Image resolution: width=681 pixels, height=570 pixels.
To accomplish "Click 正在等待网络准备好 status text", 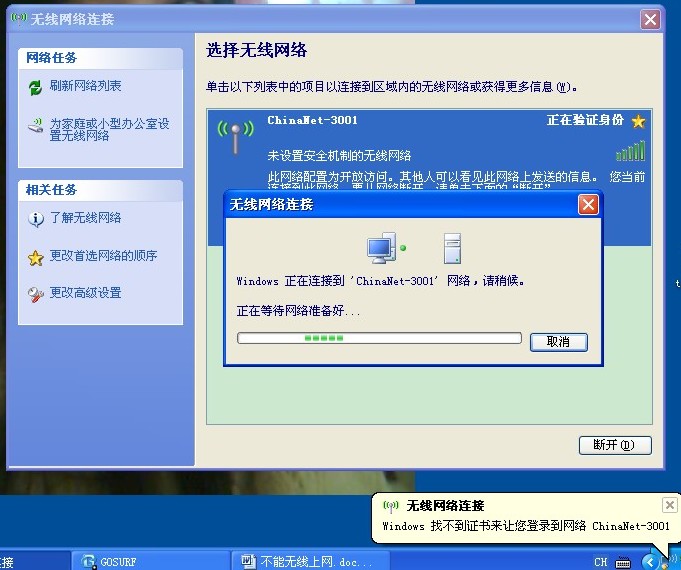I will click(298, 311).
